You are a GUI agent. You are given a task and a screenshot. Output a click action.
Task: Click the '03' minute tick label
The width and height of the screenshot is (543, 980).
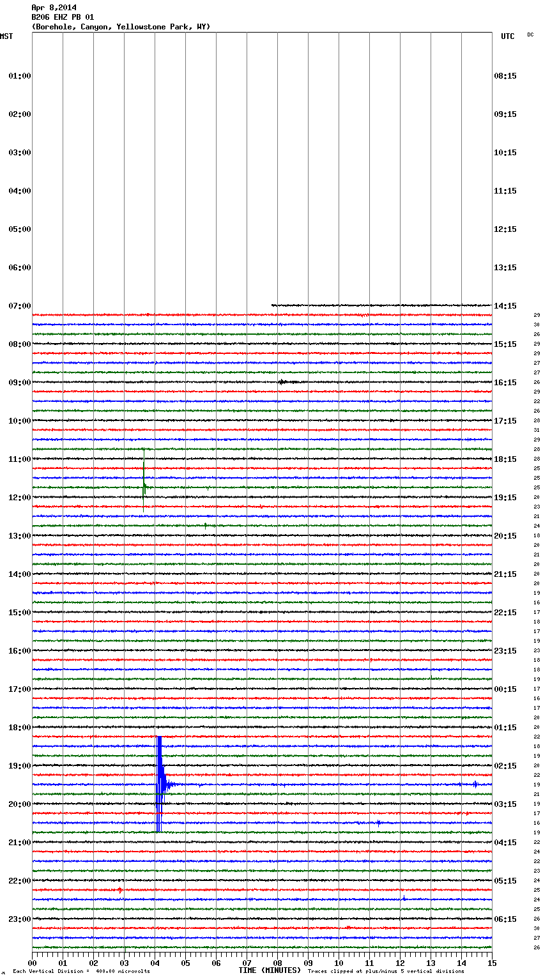pos(124,963)
